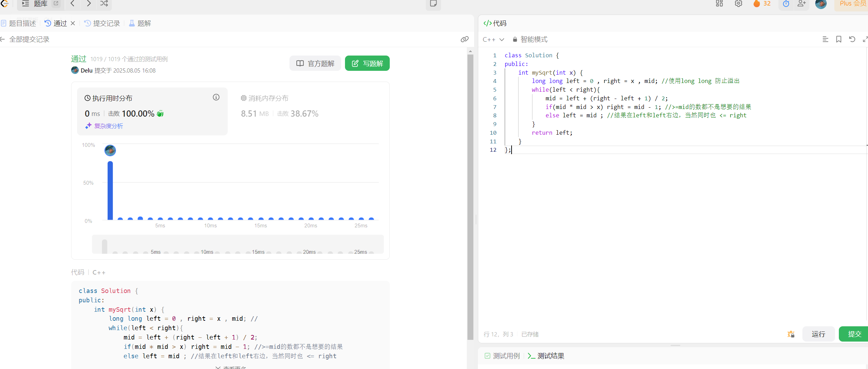
Task: Open external link icon beside 题库
Action: click(x=56, y=3)
